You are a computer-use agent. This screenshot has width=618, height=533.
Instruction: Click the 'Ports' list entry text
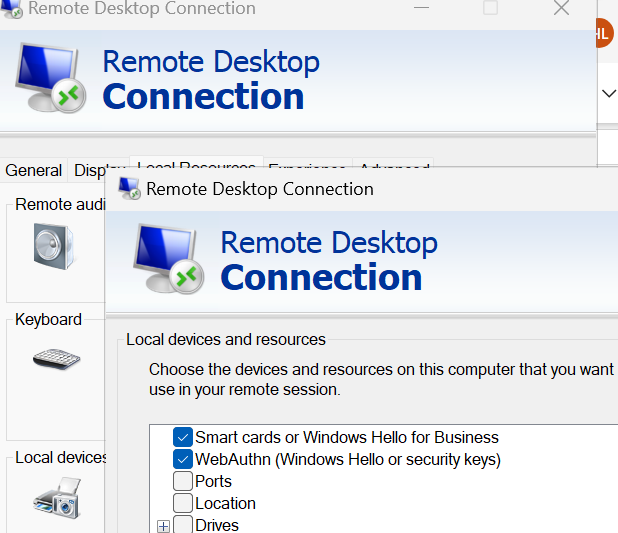(213, 481)
